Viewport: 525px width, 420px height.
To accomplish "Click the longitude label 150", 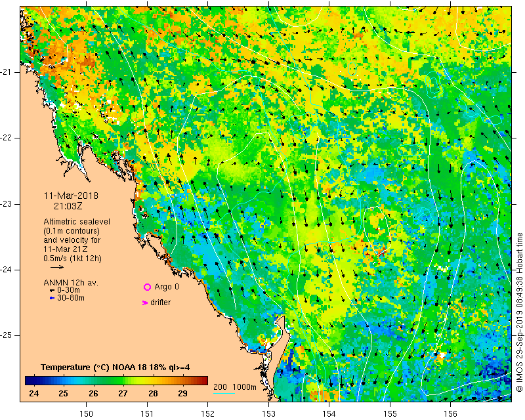I will (x=87, y=414).
